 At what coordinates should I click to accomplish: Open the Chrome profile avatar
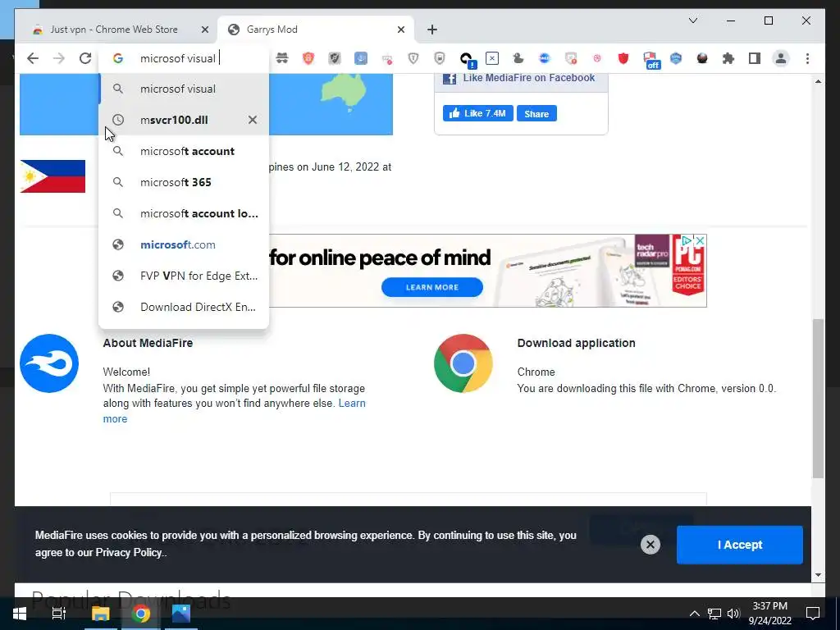781,58
